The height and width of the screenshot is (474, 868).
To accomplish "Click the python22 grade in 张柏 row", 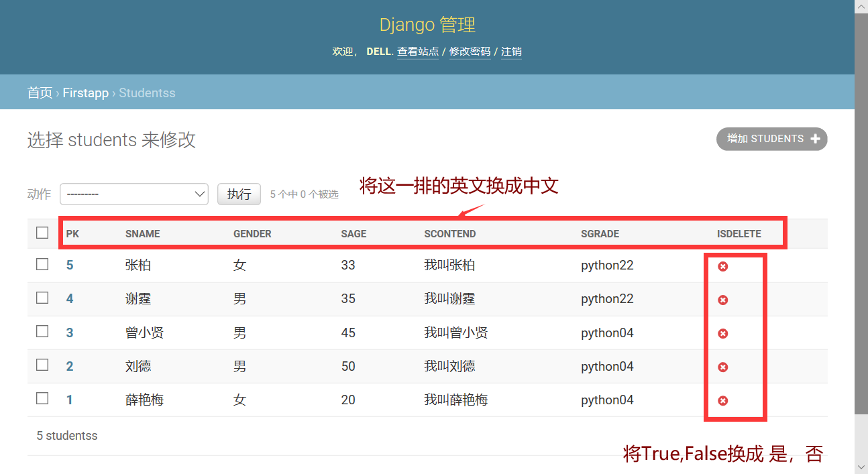I will (x=607, y=265).
